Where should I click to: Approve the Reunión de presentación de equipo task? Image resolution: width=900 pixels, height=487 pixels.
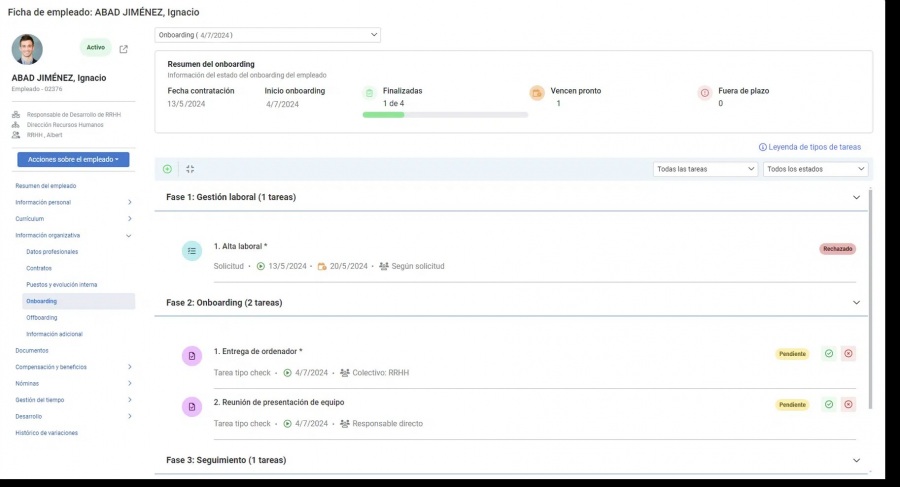pos(829,404)
